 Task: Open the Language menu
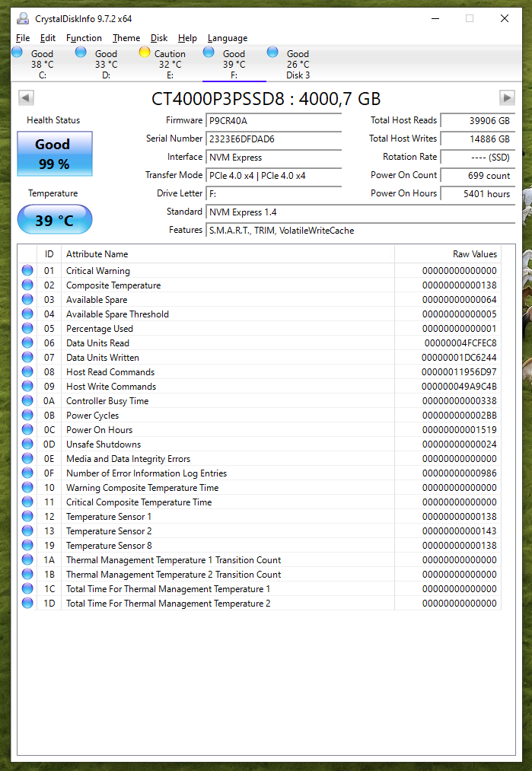pos(227,38)
